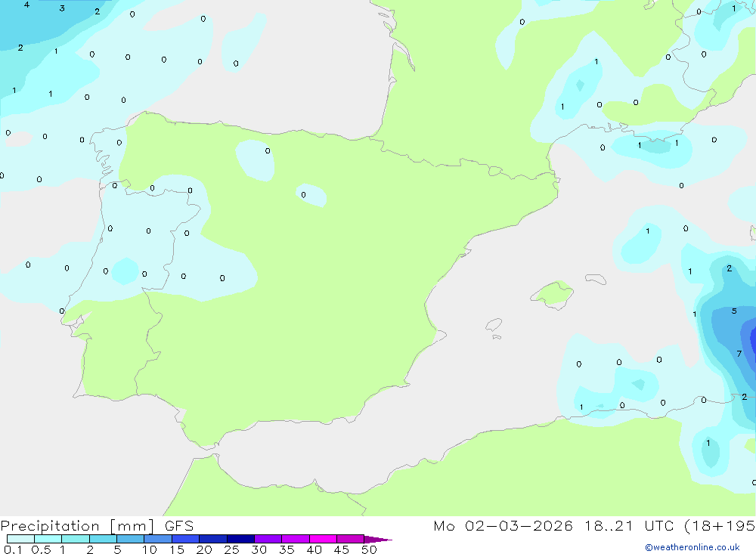The width and height of the screenshot is (756, 554).
Task: Choose the 20–25 mm dark blue swatch
Action: point(213,539)
